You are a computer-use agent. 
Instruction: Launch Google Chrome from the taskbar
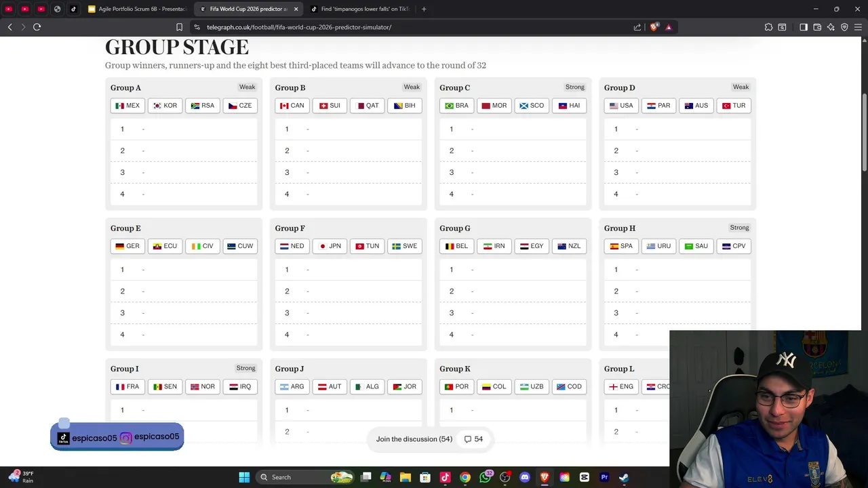point(465,477)
